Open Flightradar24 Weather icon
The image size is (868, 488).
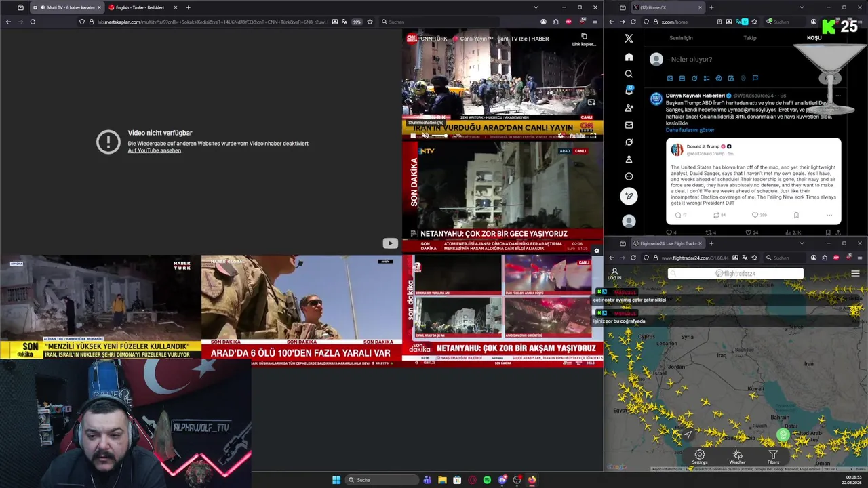[737, 457]
